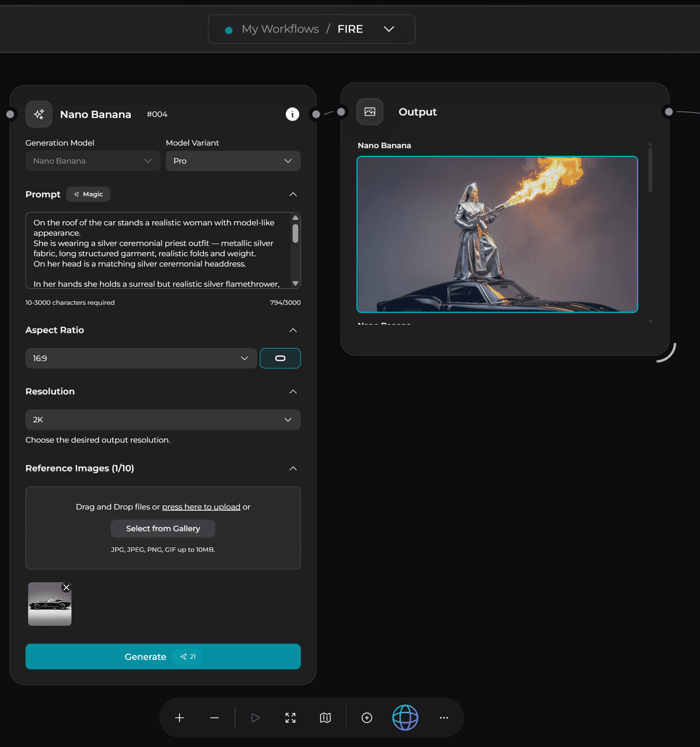
Task: Fit canvas to screen using expand icon
Action: (x=290, y=717)
